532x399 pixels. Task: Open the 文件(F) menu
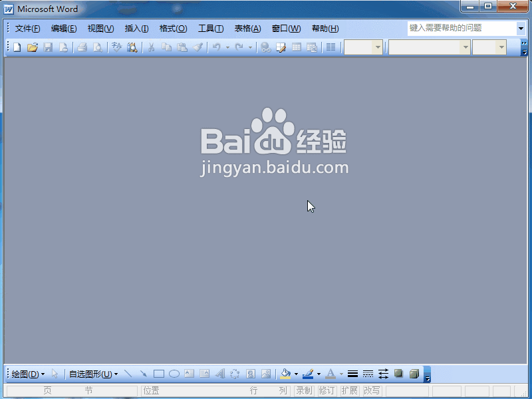coord(27,29)
